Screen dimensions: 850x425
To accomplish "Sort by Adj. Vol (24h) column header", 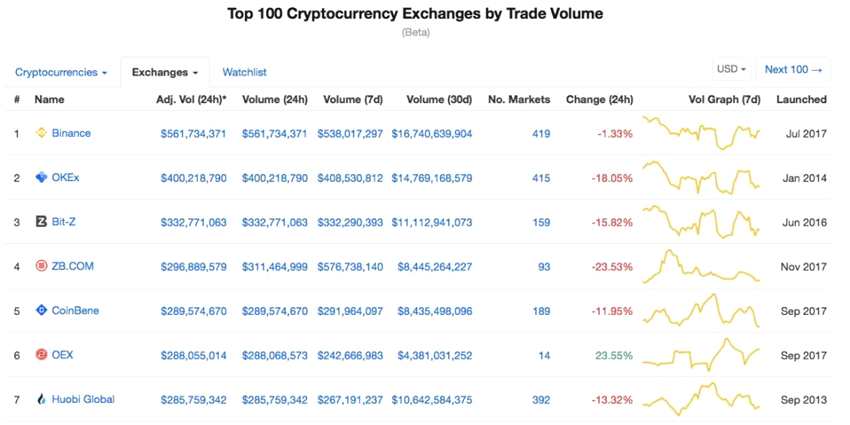I will click(x=191, y=100).
